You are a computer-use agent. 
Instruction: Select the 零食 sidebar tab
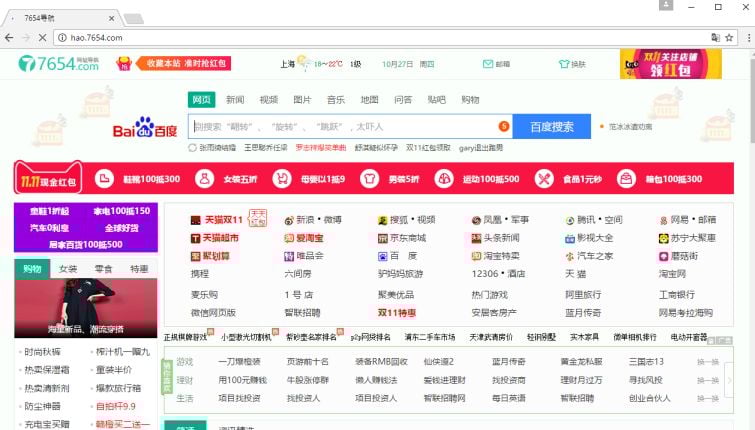click(104, 269)
